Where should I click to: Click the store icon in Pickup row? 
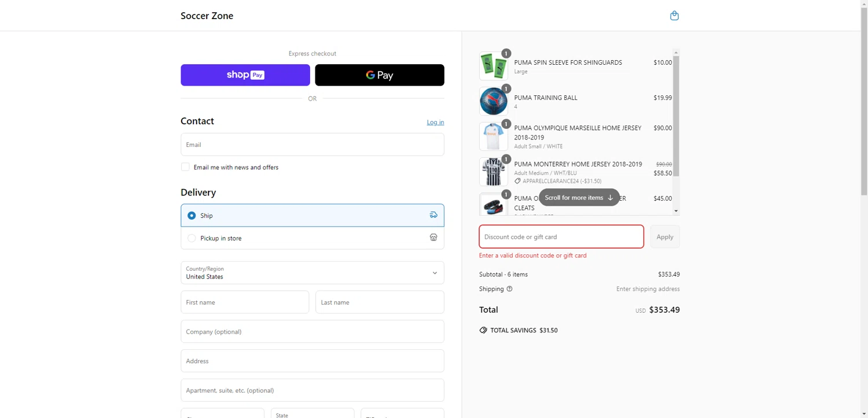point(433,238)
